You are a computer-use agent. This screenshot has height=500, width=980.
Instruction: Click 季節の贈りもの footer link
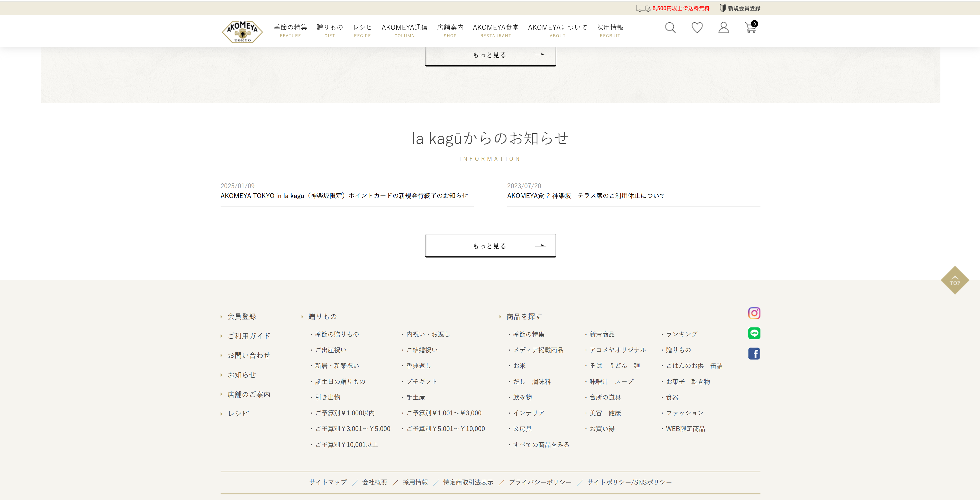coord(337,334)
